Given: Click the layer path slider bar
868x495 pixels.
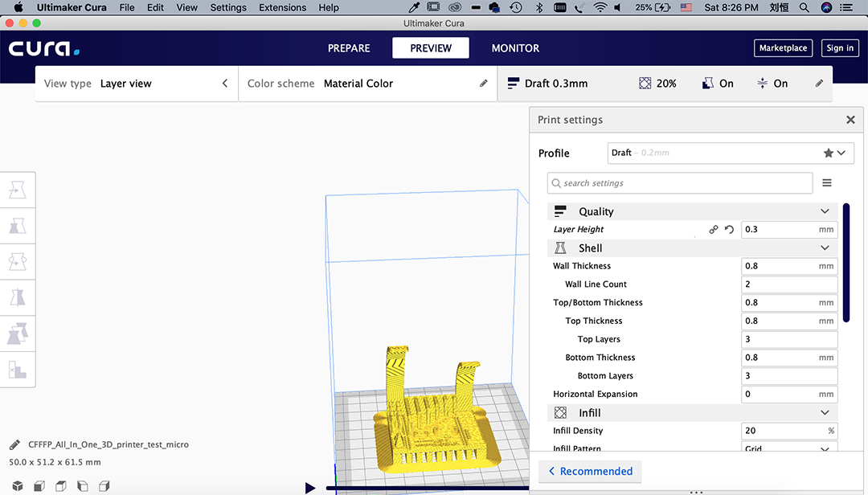Looking at the screenshot, I should [428, 488].
